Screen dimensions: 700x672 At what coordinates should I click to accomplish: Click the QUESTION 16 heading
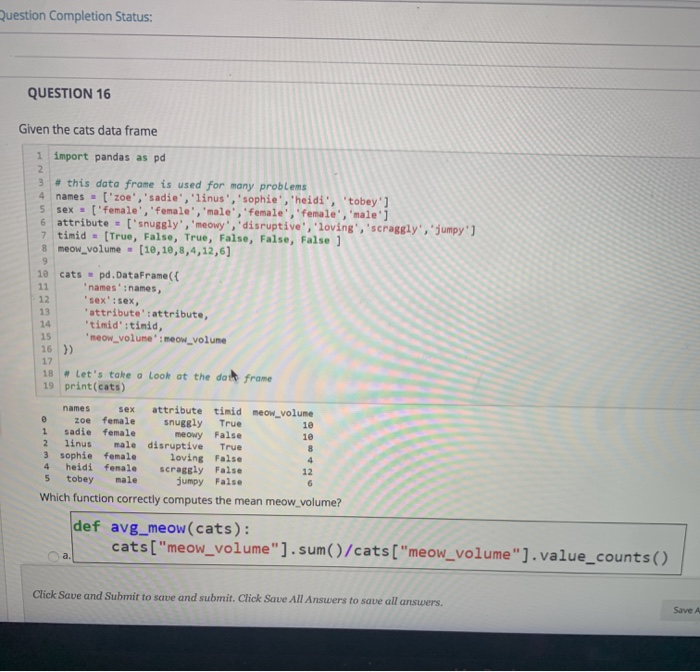point(69,93)
